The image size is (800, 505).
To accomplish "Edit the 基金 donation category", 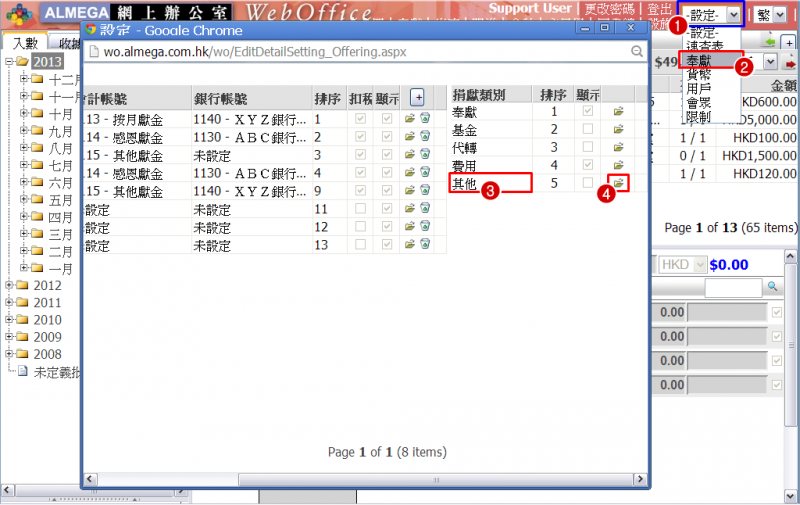I will coord(618,130).
